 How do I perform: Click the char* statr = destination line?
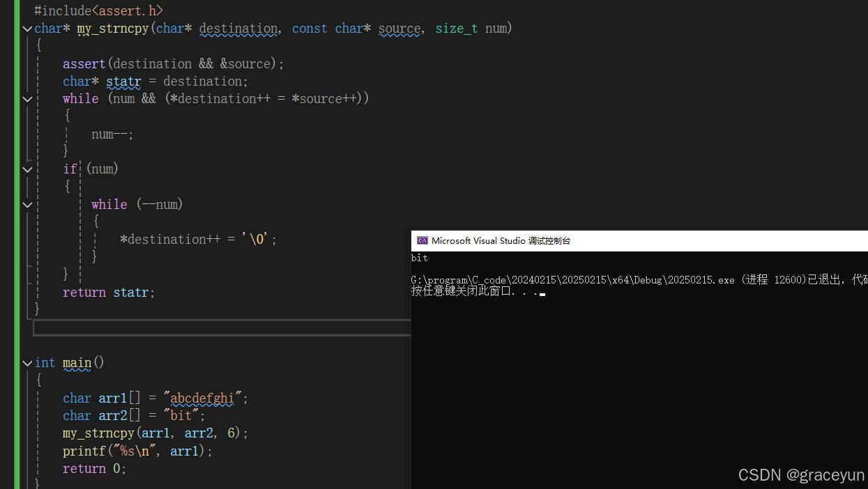point(155,81)
